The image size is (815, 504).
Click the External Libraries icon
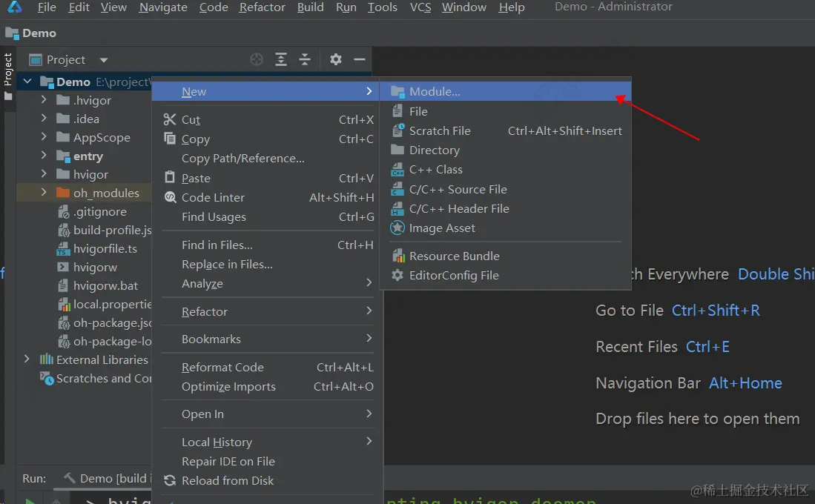coord(46,359)
